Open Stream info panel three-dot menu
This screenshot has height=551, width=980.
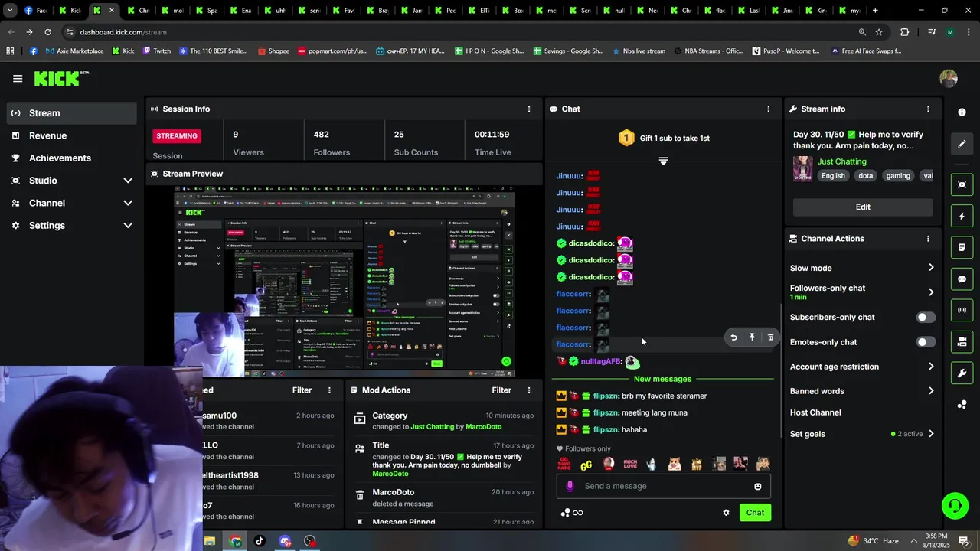pyautogui.click(x=928, y=109)
